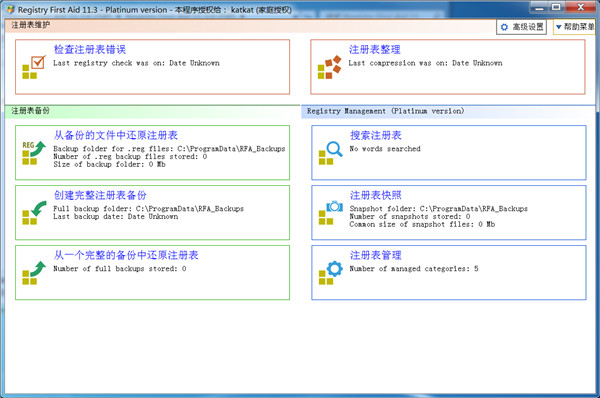
Task: Expand the 帮助菜单 help menu dropdown
Action: [574, 27]
